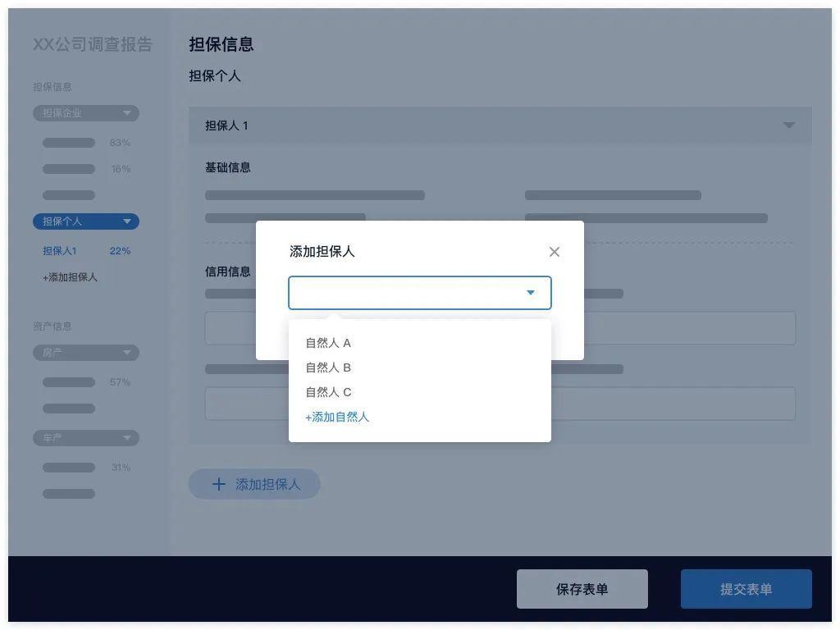Click the XX公司调查报告 title
This screenshot has height=630, width=840.
93,44
